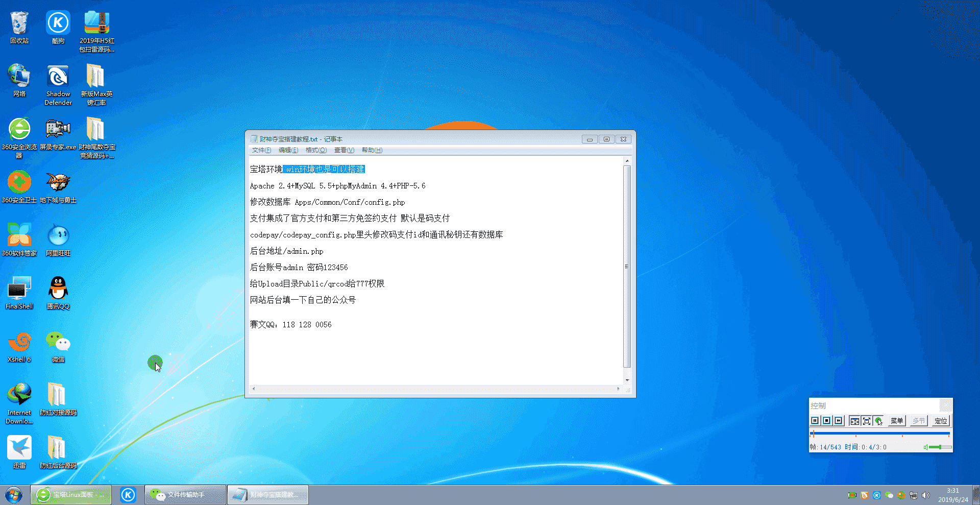Viewport: 980px width, 505px height.
Task: Launch Internet Download Manager icon
Action: (19, 403)
